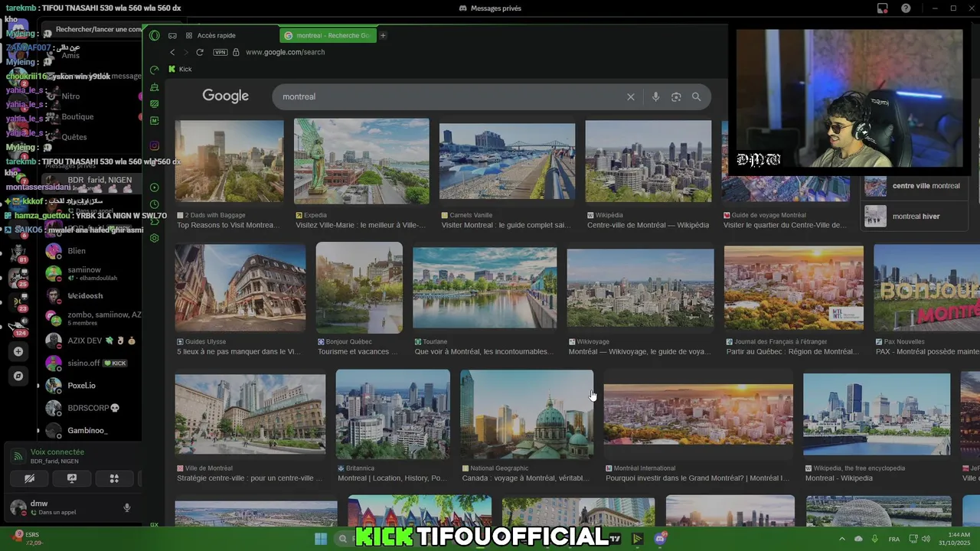Click 'Montreal - Wikipedia' caption link

click(x=838, y=478)
